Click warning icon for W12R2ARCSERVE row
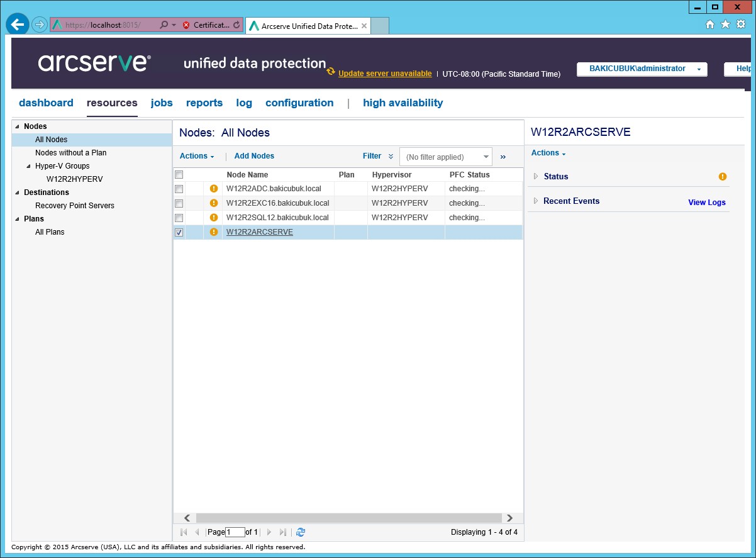 [214, 232]
